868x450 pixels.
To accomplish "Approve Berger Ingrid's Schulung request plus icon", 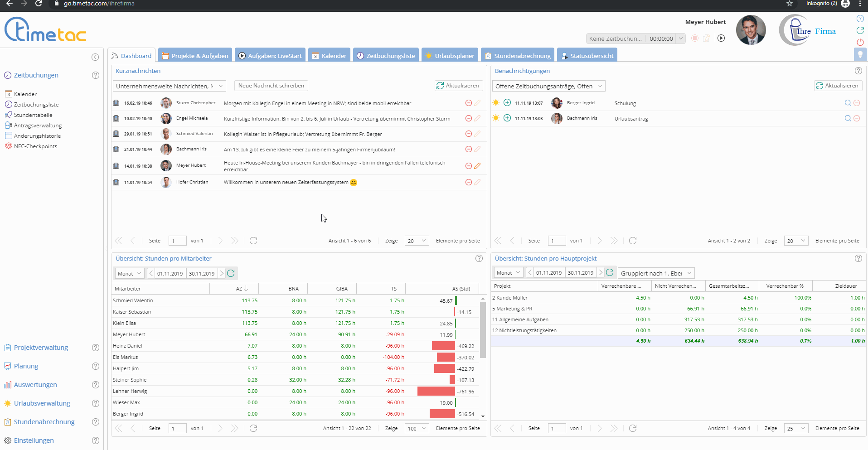I will 507,103.
